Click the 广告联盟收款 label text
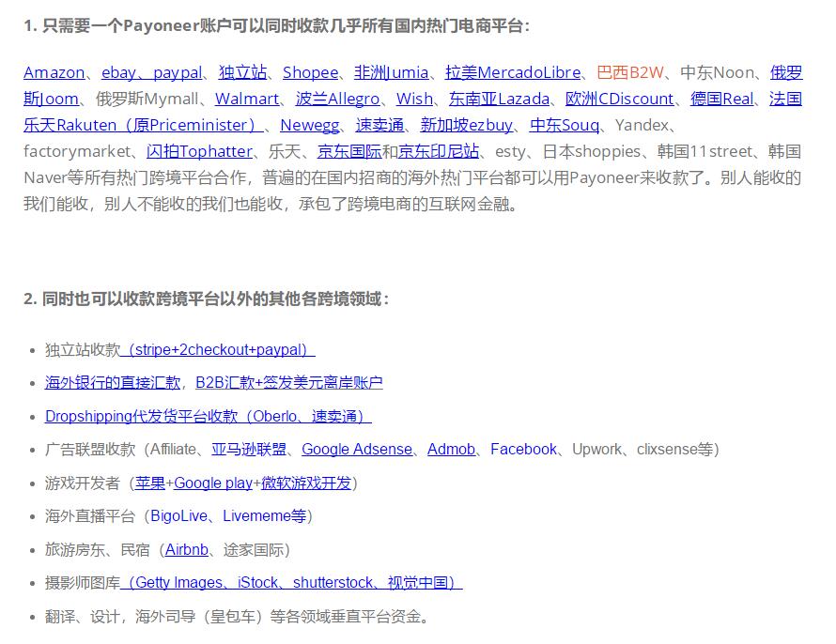This screenshot has width=836, height=644. (90, 450)
